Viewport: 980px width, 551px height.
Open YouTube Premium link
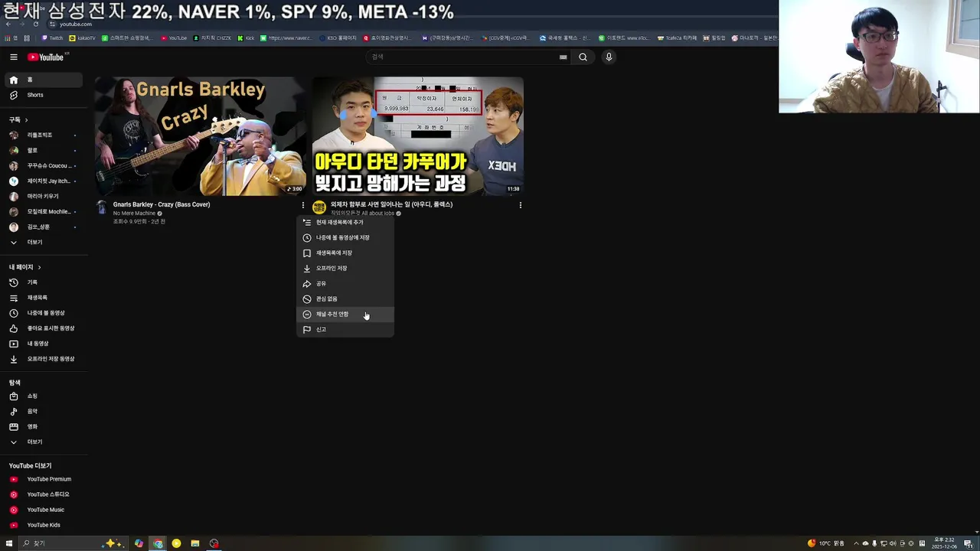pyautogui.click(x=43, y=479)
